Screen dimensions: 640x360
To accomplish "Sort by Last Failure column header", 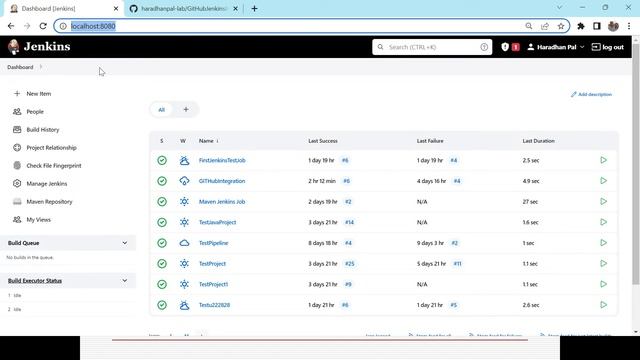I will [x=430, y=141].
